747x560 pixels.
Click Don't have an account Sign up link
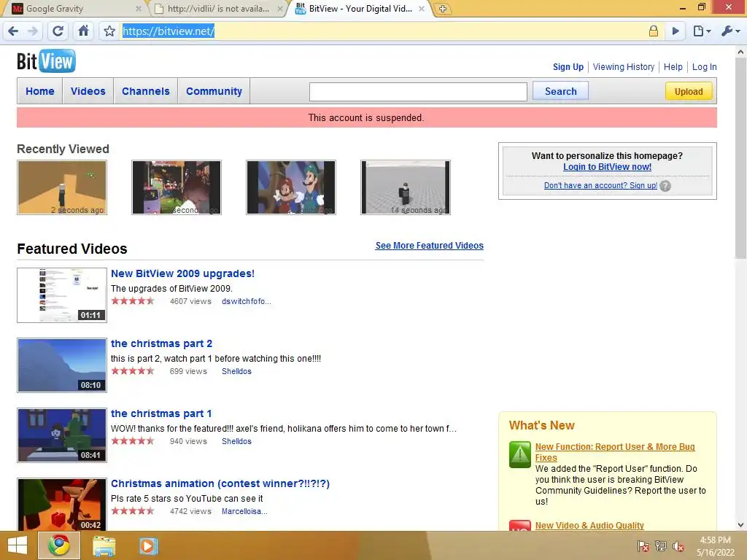(x=600, y=185)
